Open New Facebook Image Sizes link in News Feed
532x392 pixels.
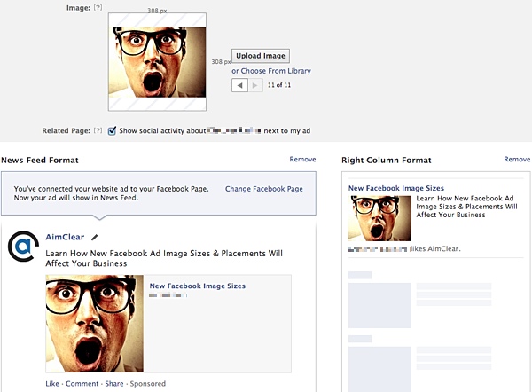(198, 286)
